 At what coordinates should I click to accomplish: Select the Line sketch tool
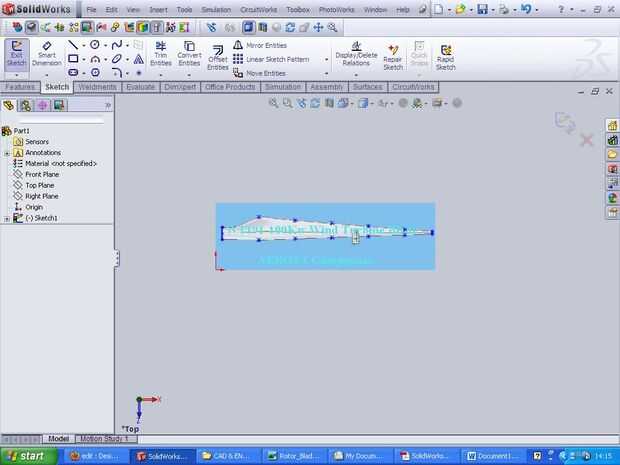pos(73,45)
